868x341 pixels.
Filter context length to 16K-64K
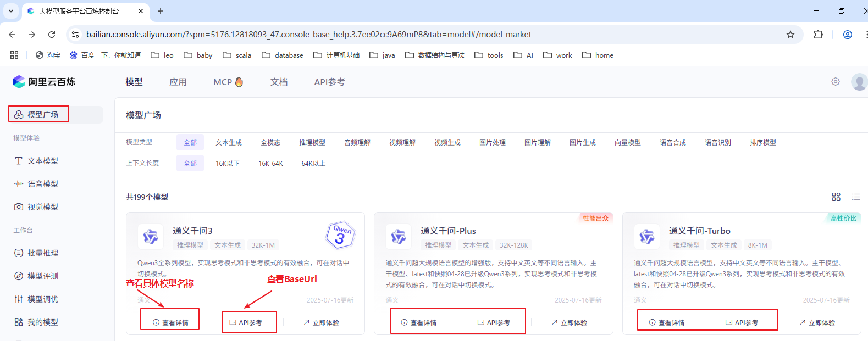271,163
